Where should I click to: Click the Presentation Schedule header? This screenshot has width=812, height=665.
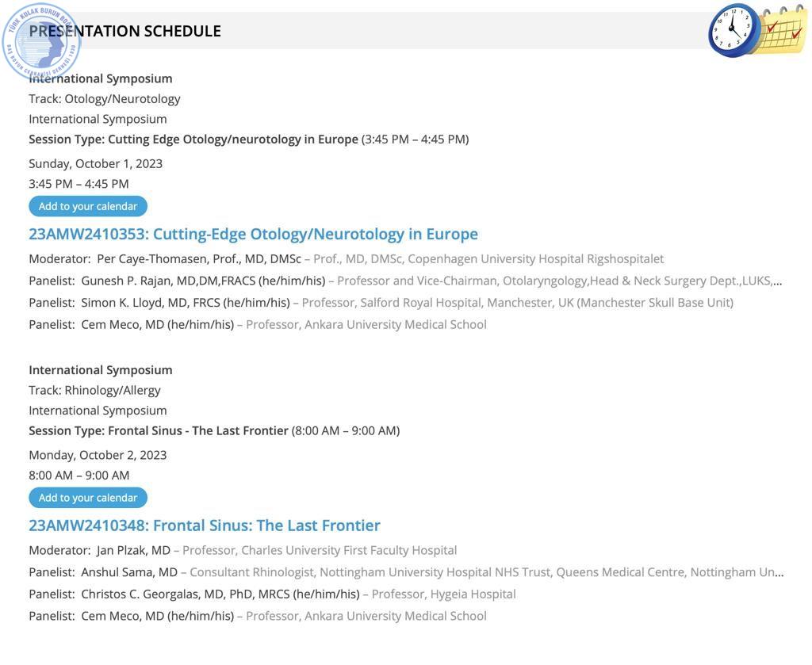(124, 31)
